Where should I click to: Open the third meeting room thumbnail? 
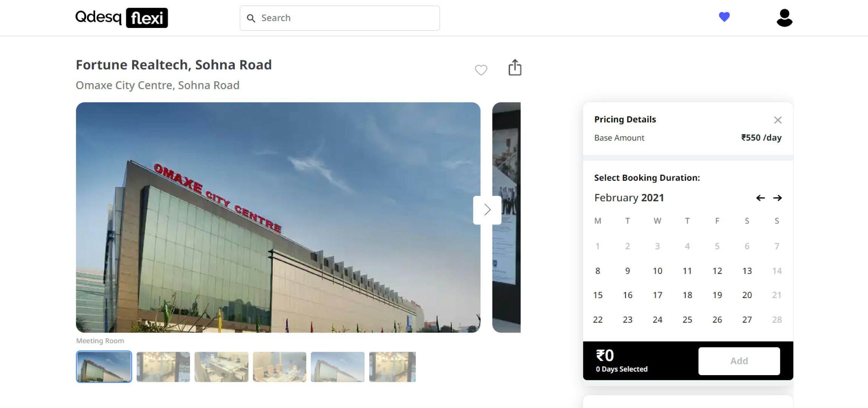click(x=221, y=367)
